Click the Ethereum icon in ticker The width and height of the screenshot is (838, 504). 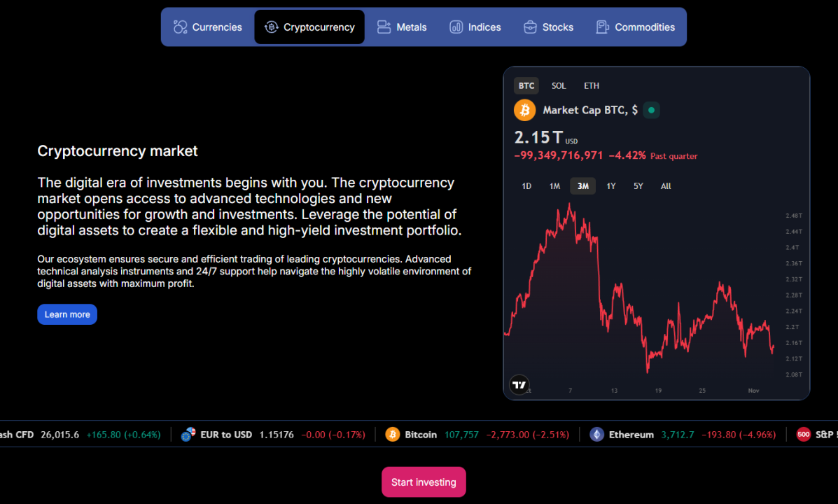[x=596, y=435]
